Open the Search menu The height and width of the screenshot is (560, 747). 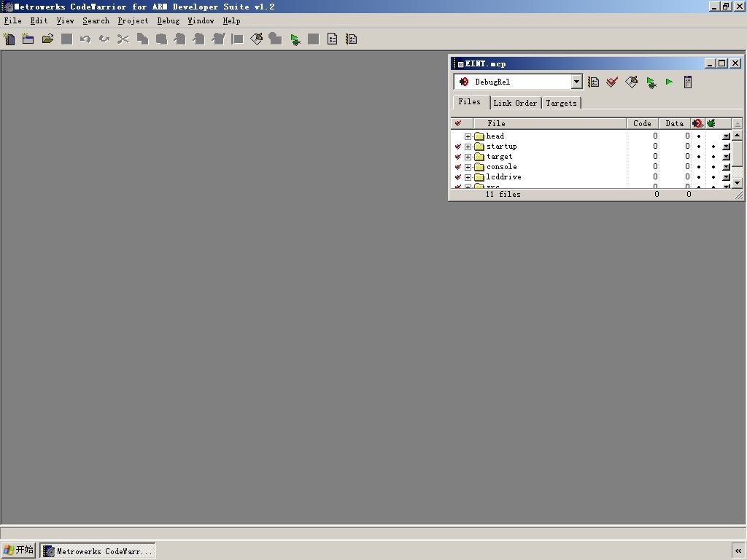pyautogui.click(x=96, y=20)
